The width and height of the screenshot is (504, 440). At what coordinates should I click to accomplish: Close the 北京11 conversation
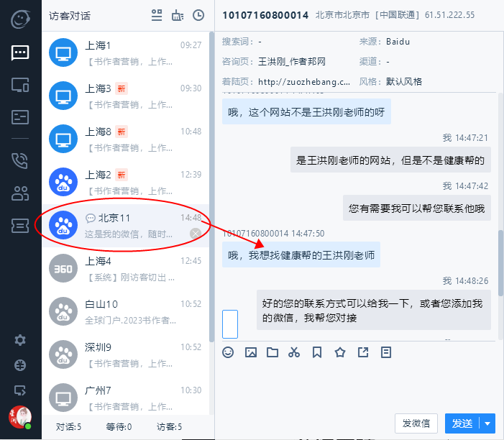pyautogui.click(x=195, y=234)
